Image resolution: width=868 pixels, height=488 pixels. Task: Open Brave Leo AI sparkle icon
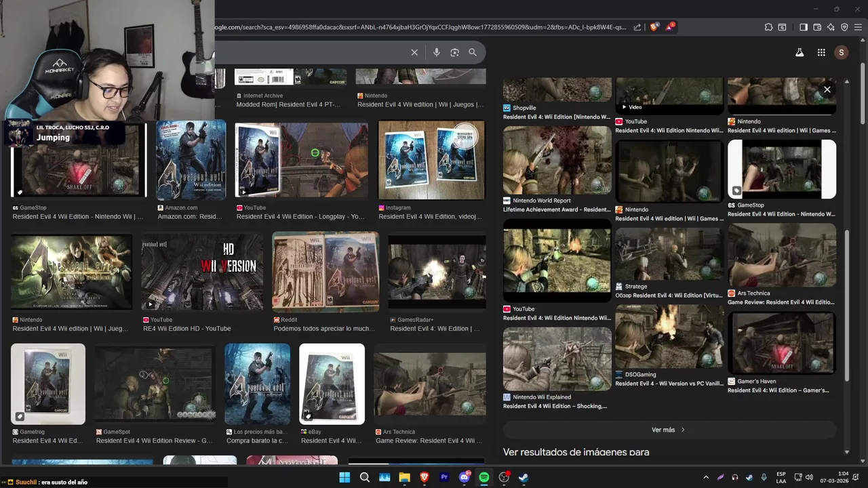831,27
